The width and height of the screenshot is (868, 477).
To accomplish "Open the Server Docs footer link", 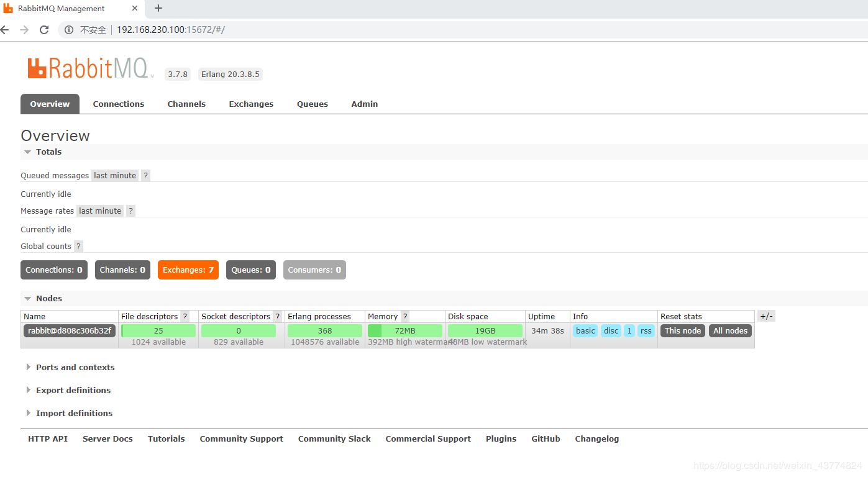I will (x=107, y=439).
